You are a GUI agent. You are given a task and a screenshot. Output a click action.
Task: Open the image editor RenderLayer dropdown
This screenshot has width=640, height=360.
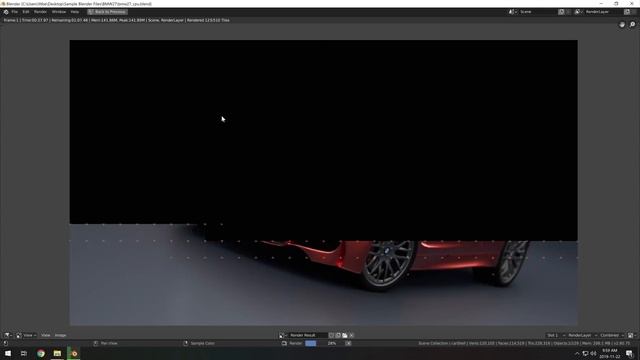582,335
